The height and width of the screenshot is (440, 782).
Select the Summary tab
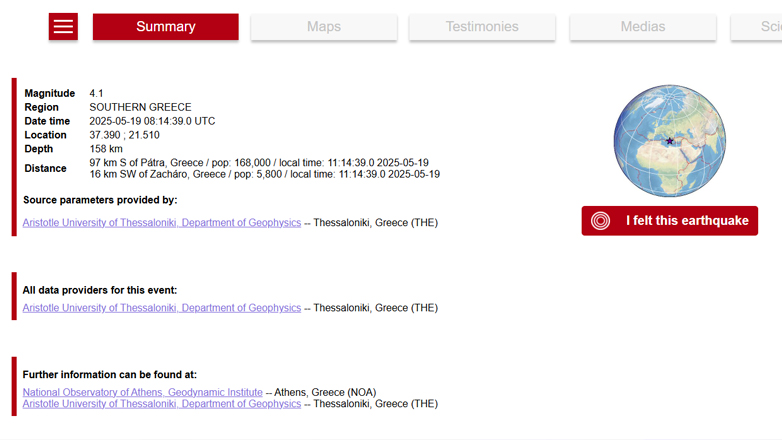[165, 27]
